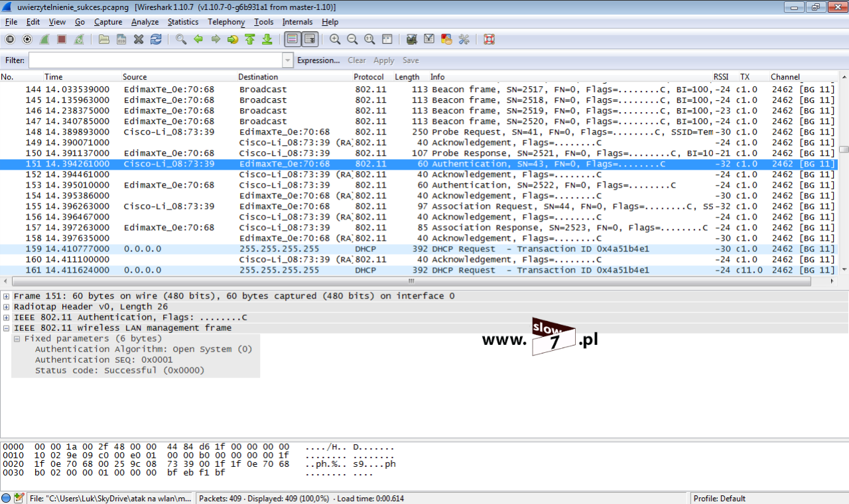849x504 pixels.
Task: Expand IEEE 802.11 Authentication, Flags node
Action: coord(7,318)
